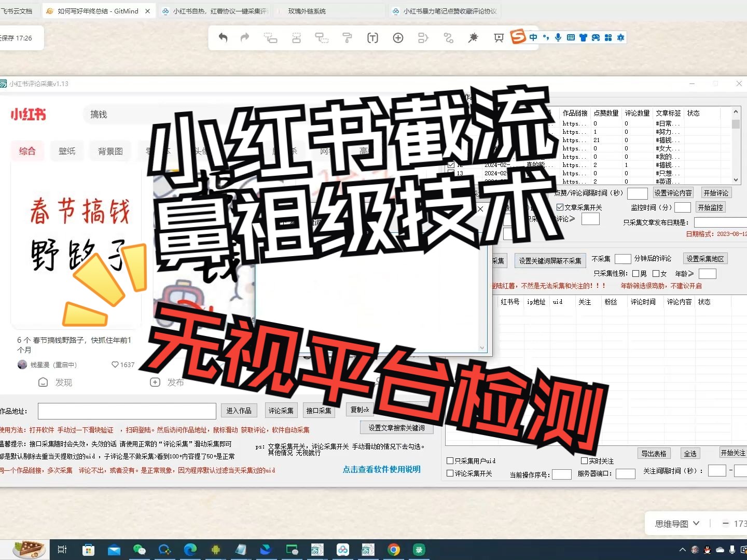Enable the 评论采集开关 checkbox
This screenshot has width=747, height=560.
[450, 473]
